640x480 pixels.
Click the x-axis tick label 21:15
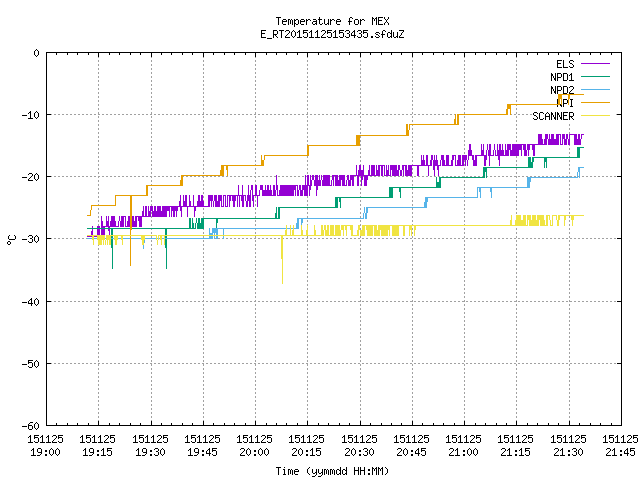[x=515, y=452]
